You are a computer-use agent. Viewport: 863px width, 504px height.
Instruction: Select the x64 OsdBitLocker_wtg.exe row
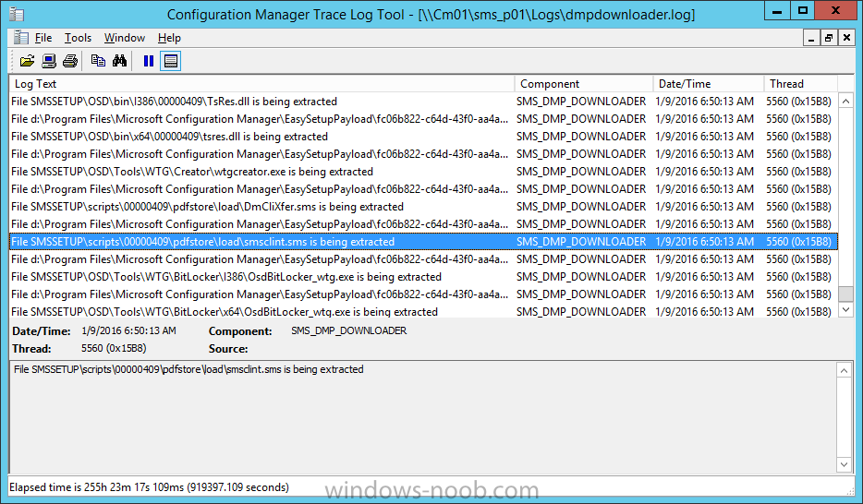pos(424,312)
